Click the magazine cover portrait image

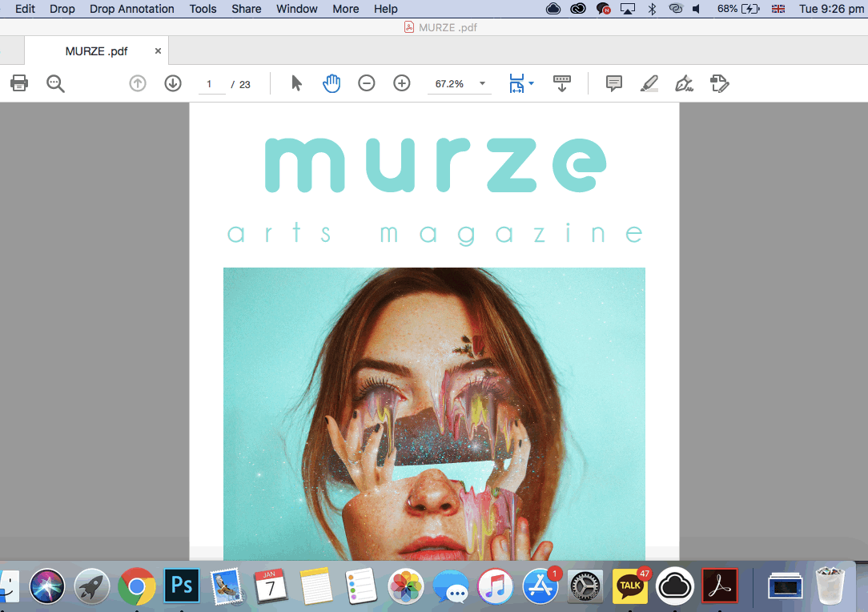pyautogui.click(x=434, y=413)
